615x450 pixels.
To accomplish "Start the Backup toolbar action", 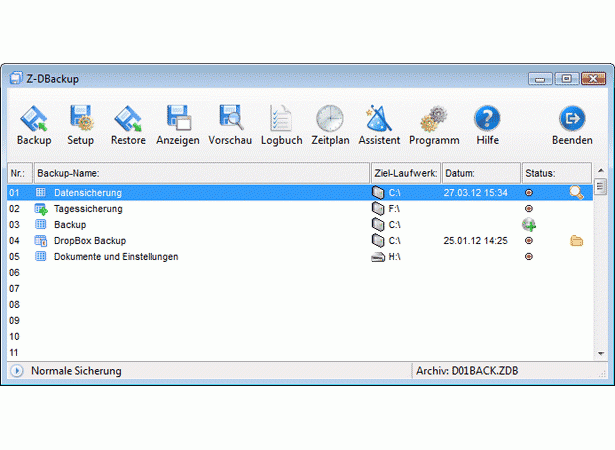I will tap(34, 125).
